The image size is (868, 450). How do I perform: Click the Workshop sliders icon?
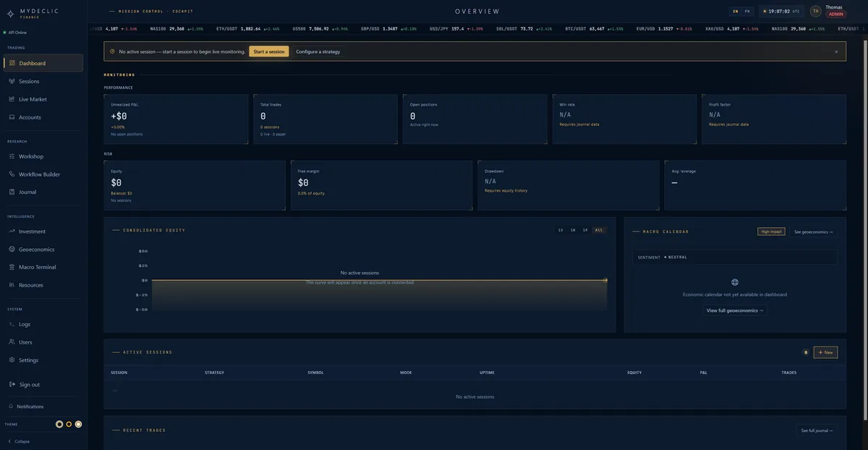[x=12, y=156]
